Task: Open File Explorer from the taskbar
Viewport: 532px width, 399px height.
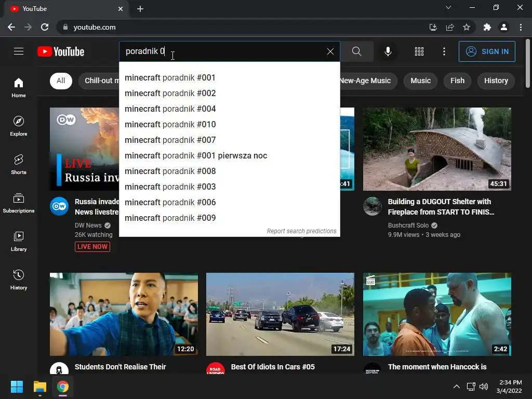Action: point(39,387)
